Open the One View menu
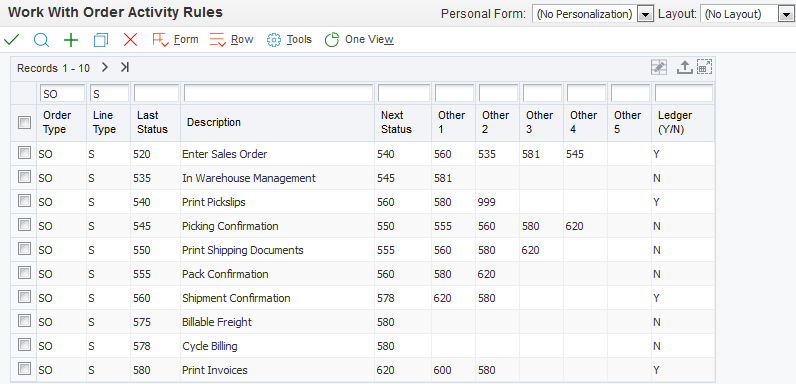 coord(359,40)
